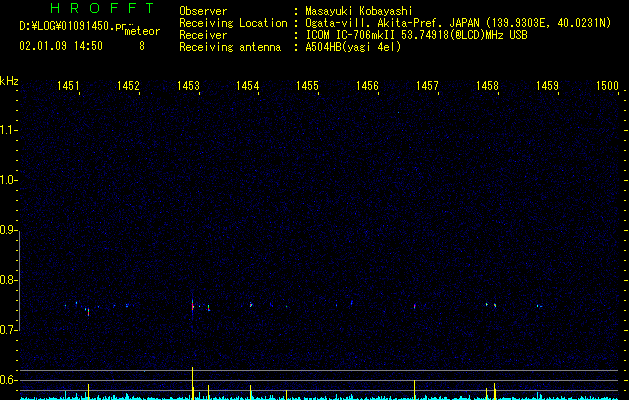Select antenna value A504HB(yagi 4el)
Viewport: 629px width, 400px height.
[x=353, y=47]
